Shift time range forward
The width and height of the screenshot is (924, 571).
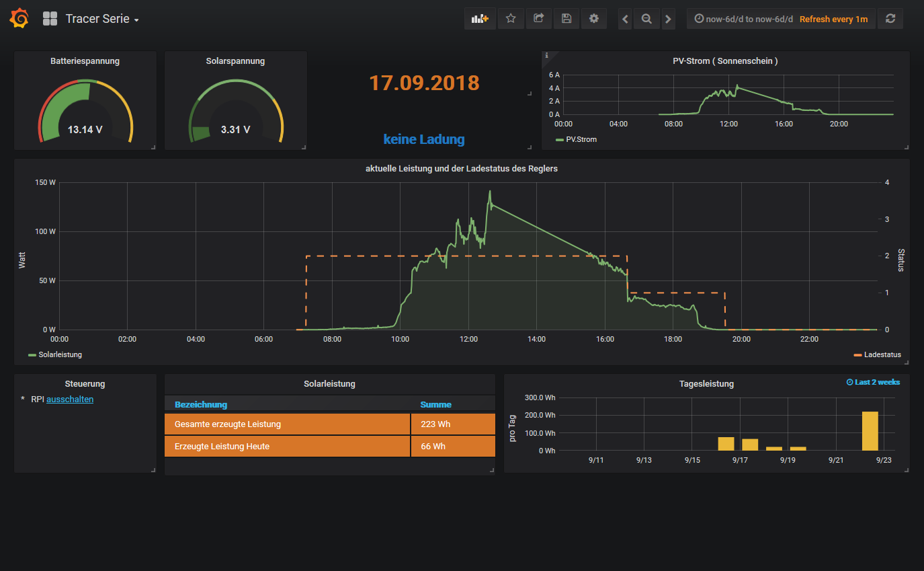668,20
